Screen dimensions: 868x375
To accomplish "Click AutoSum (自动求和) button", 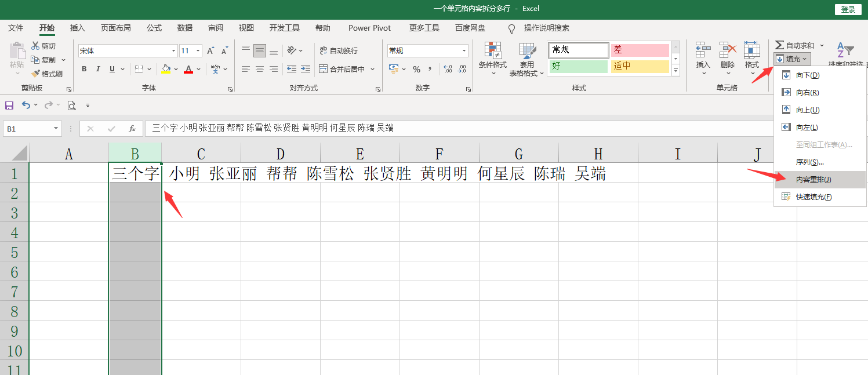I will click(795, 45).
